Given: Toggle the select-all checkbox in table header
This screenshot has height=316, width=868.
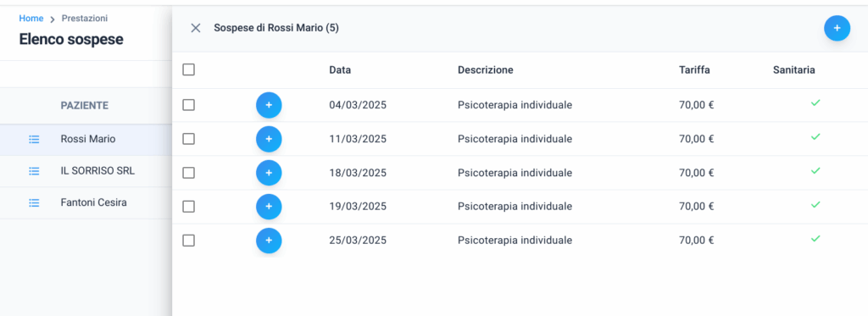Looking at the screenshot, I should (189, 69).
